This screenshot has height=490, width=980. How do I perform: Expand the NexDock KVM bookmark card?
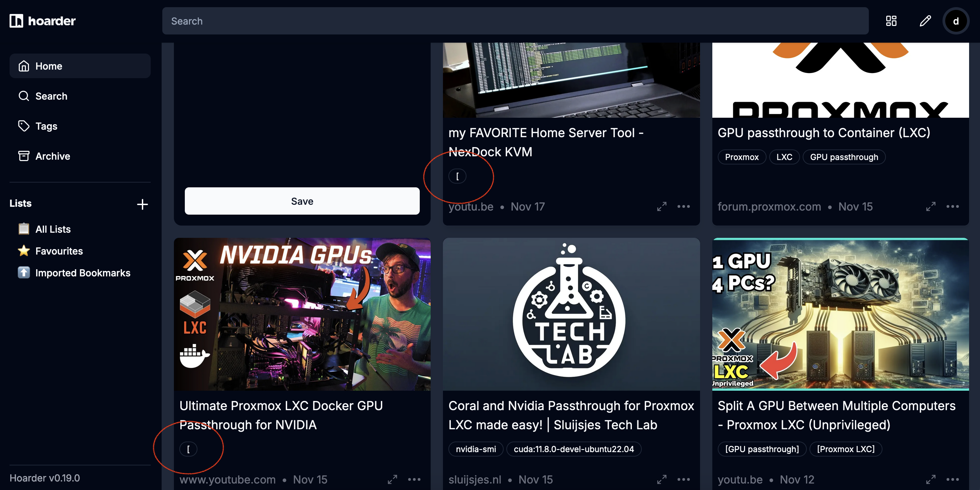click(x=662, y=206)
